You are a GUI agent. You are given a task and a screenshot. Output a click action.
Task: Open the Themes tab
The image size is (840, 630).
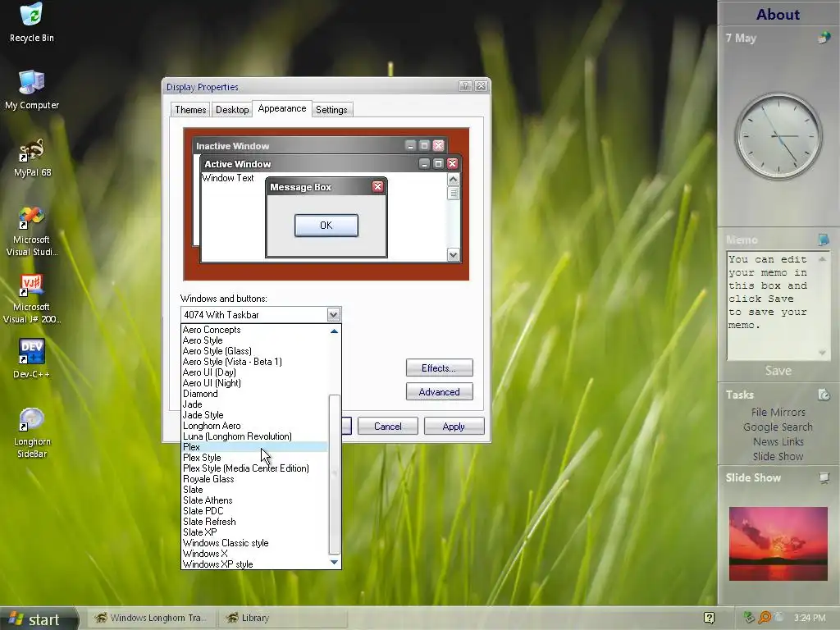click(x=190, y=109)
